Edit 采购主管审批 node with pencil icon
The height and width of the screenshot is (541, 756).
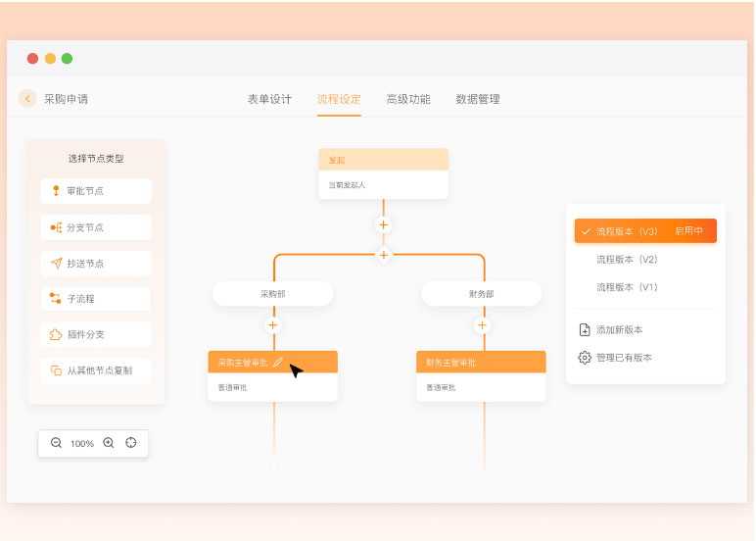pos(278,363)
